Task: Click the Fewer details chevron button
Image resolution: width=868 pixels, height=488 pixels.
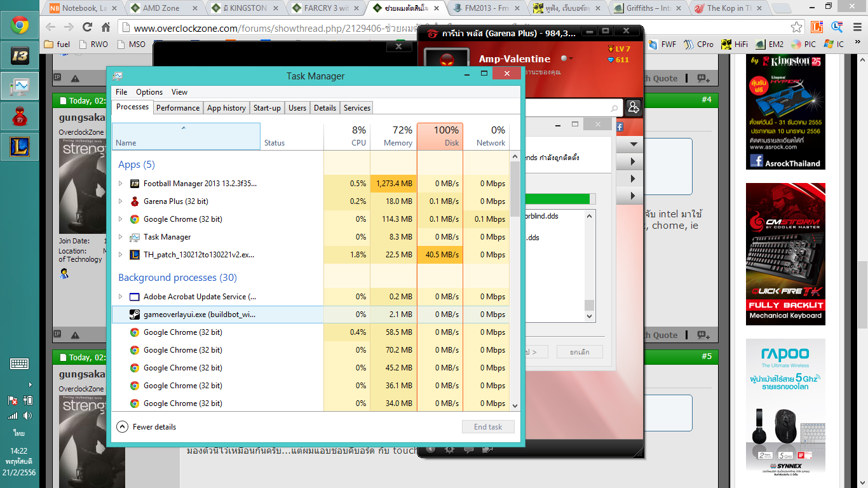Action: pyautogui.click(x=122, y=427)
